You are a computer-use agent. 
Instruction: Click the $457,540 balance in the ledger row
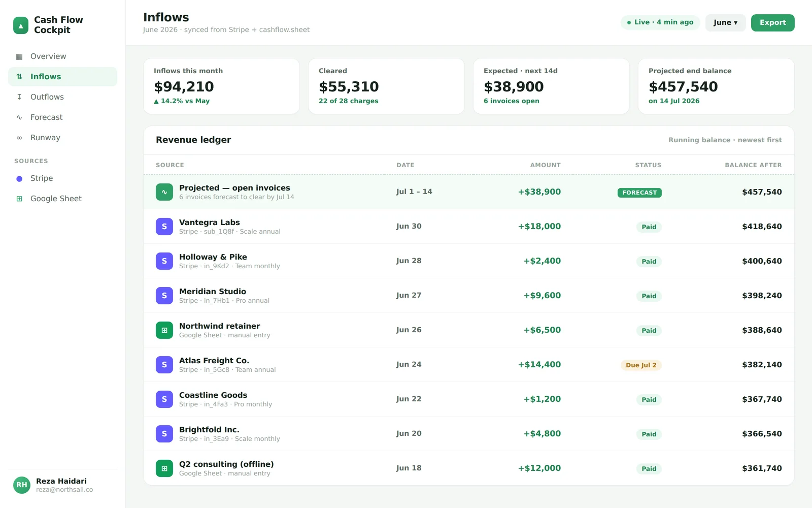coord(762,192)
